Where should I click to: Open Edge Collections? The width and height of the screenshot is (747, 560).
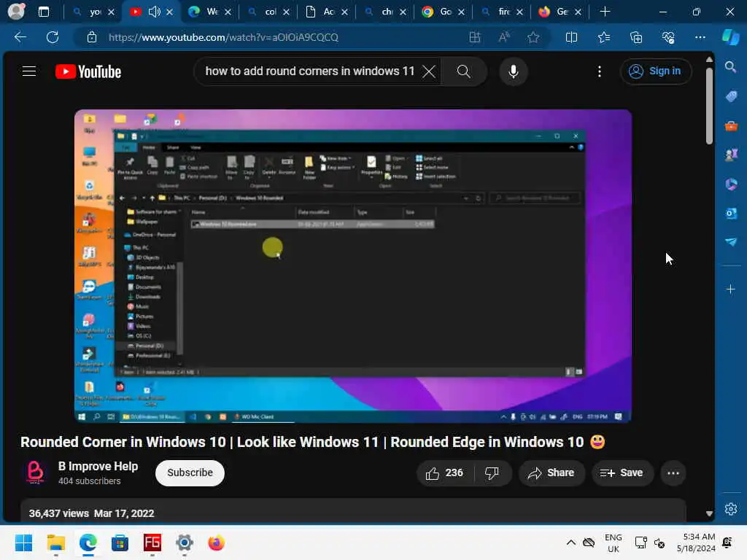point(636,37)
